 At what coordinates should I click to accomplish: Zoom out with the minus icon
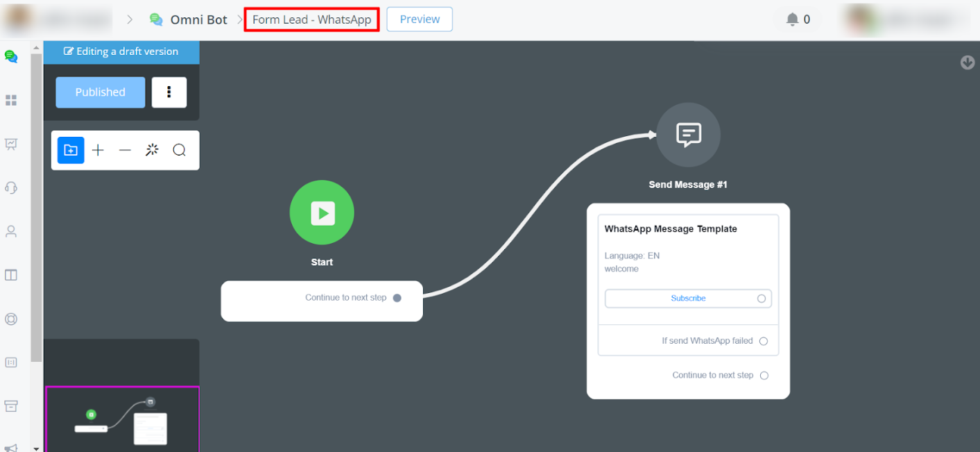click(125, 150)
